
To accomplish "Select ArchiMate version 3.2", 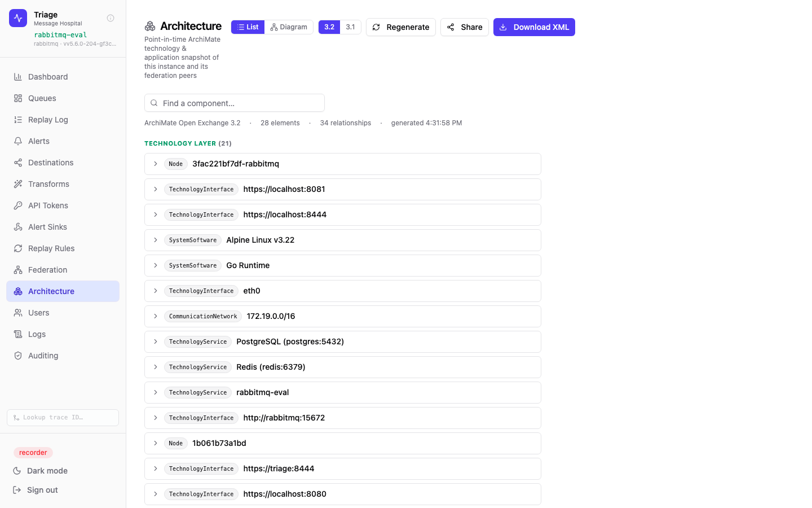I will (329, 27).
